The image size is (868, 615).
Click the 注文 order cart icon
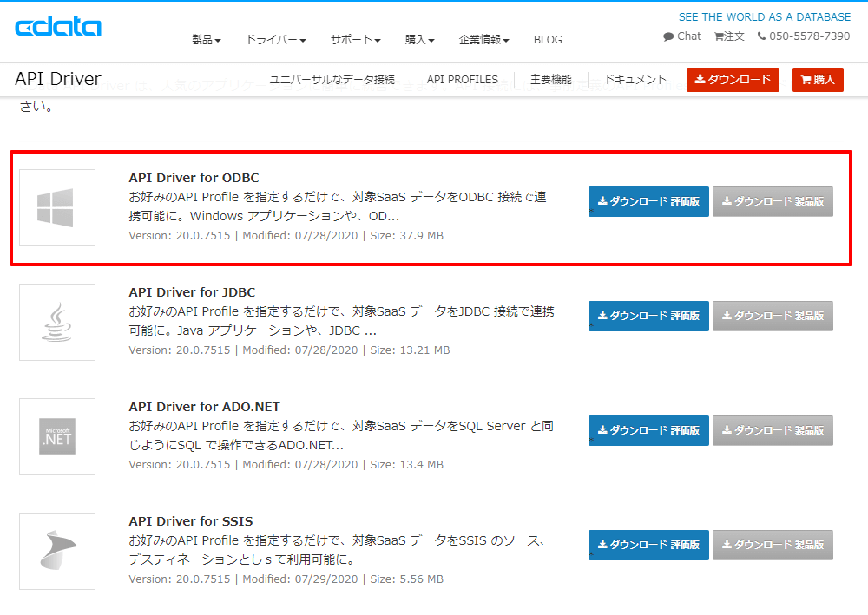pyautogui.click(x=719, y=36)
